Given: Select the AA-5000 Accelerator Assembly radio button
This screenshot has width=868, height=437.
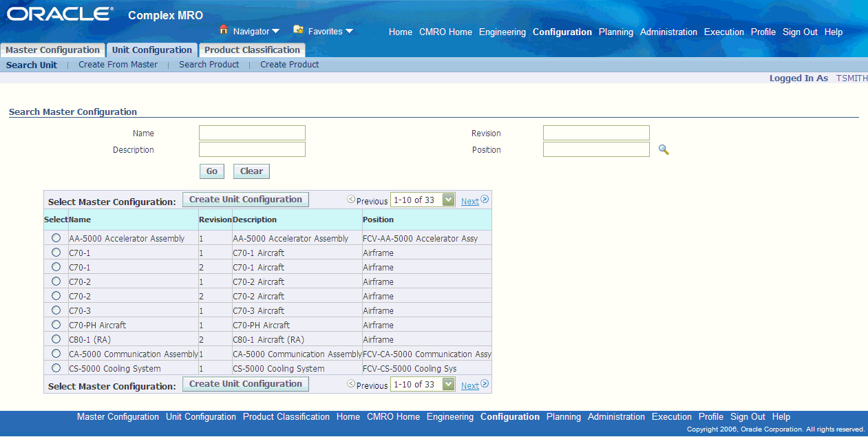Looking at the screenshot, I should 56,237.
